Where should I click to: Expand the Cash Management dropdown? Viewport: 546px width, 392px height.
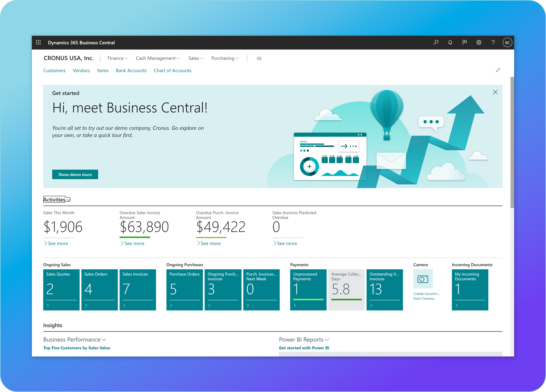point(158,58)
